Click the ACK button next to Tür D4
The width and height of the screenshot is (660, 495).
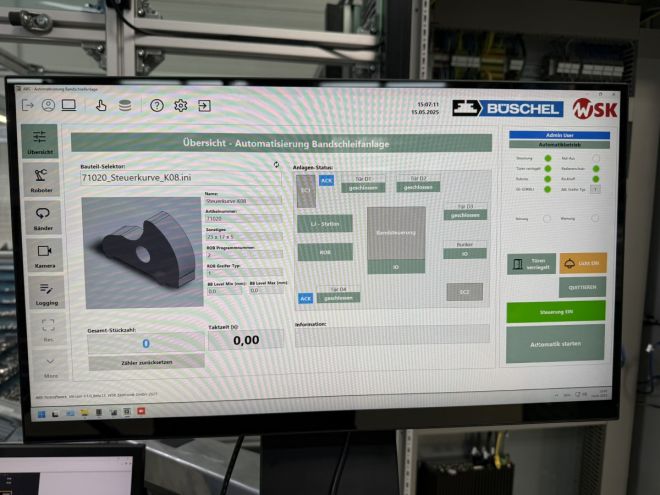(x=306, y=298)
